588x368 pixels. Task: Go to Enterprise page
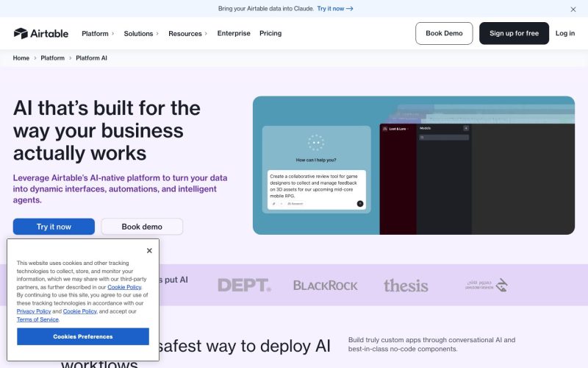tap(234, 33)
